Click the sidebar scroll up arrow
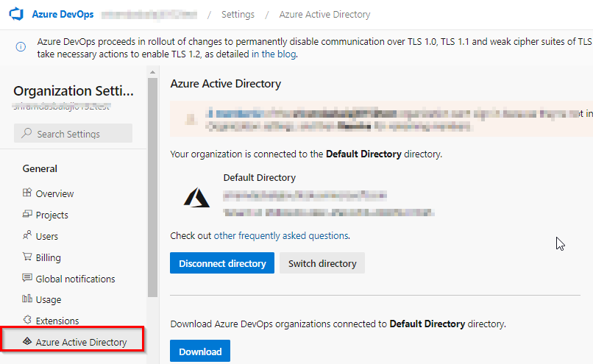 click(x=152, y=72)
